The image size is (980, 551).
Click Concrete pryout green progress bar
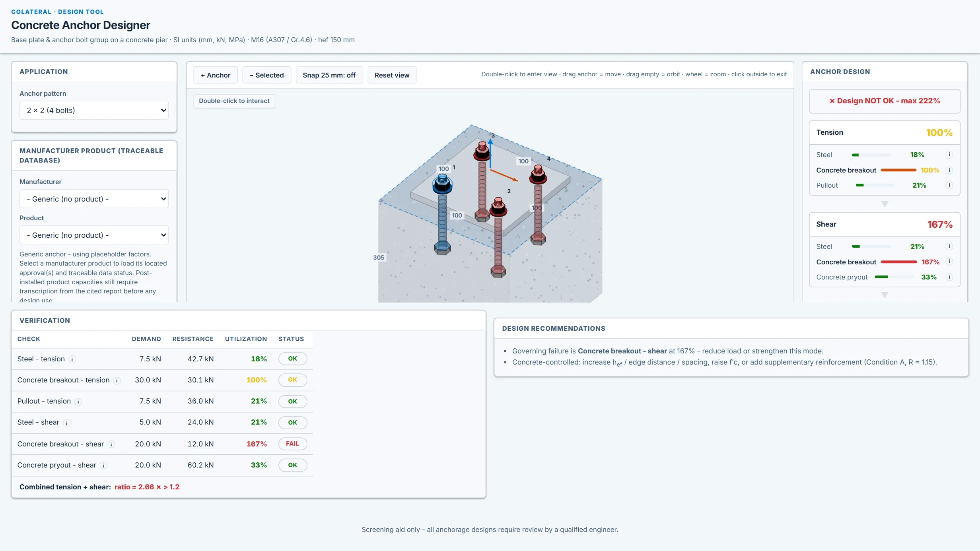click(x=894, y=277)
